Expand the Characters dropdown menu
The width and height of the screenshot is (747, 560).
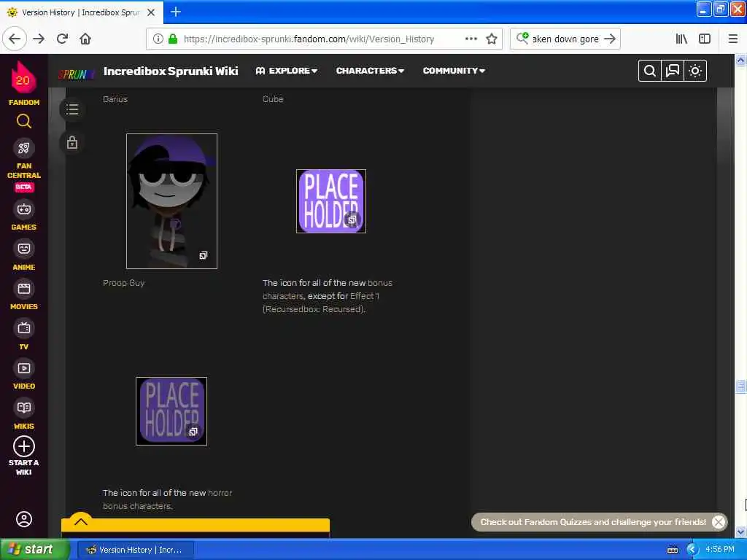370,71
